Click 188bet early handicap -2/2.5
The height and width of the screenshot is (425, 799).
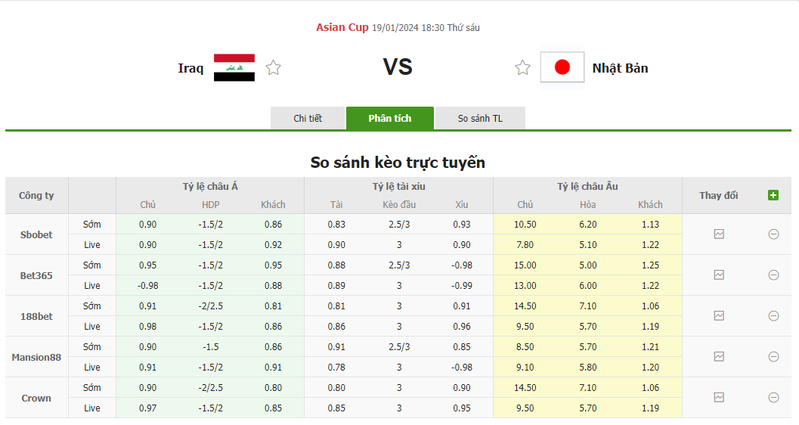coord(210,306)
